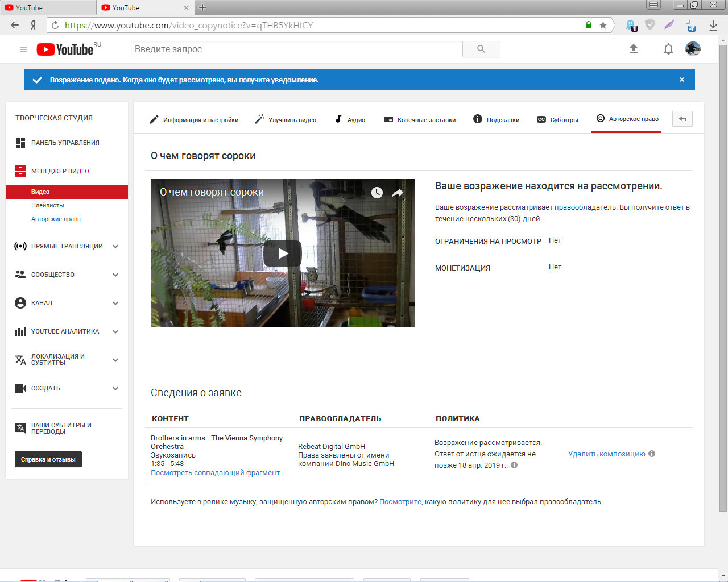
Task: Expand the Сообщество section
Action: (115, 275)
